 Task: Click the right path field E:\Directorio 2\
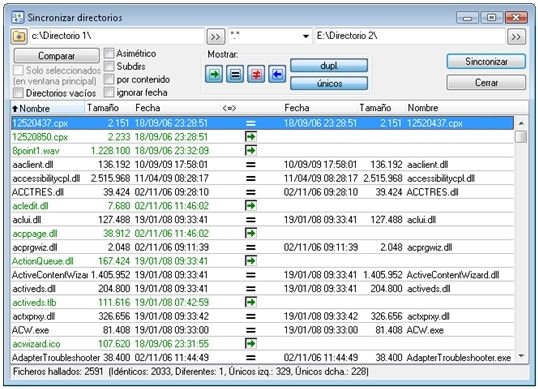tap(410, 36)
